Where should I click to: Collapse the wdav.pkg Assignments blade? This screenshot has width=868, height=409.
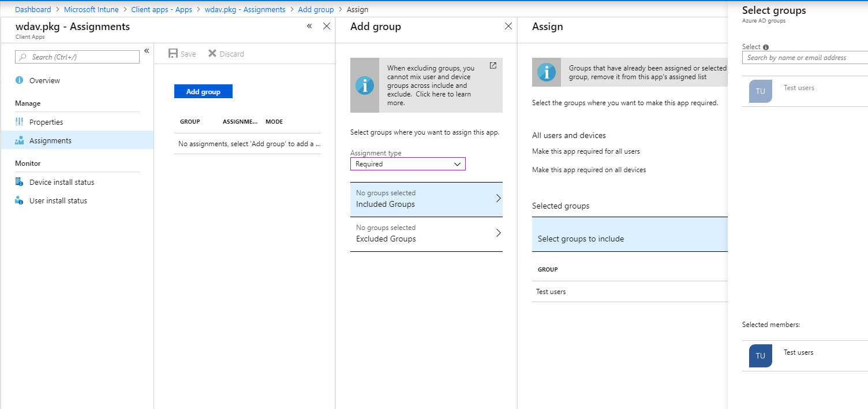309,26
